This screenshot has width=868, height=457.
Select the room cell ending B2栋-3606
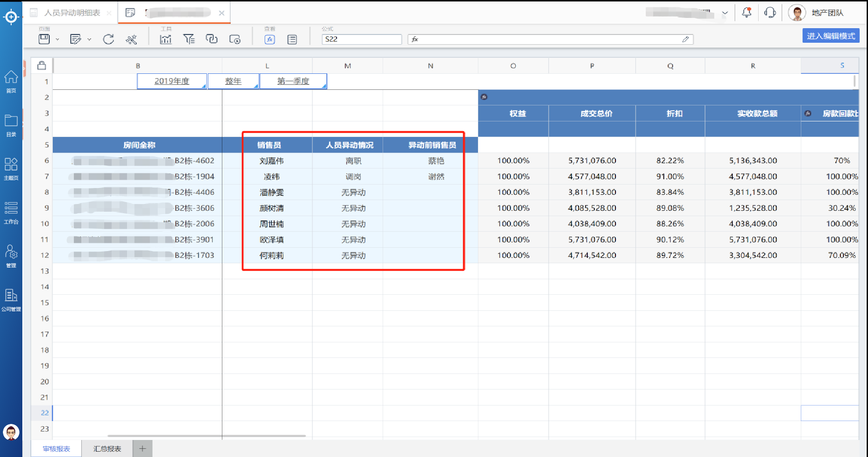(x=137, y=208)
